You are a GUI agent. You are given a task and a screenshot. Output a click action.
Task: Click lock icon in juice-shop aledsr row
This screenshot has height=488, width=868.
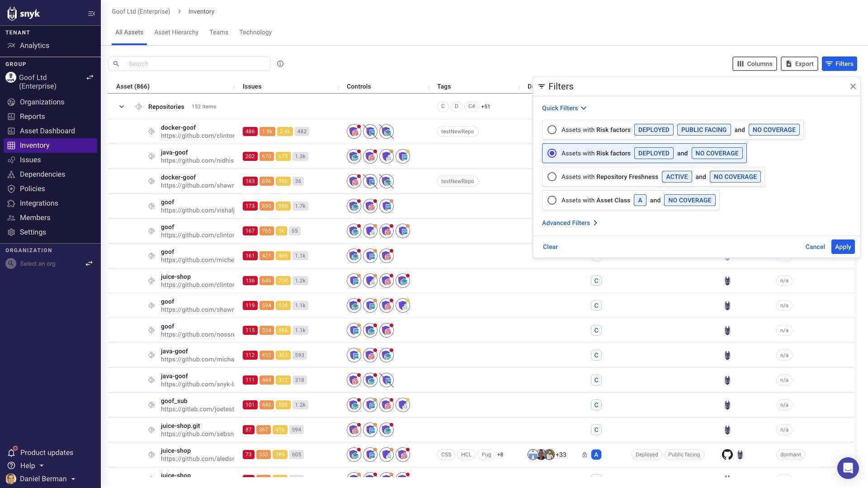584,455
